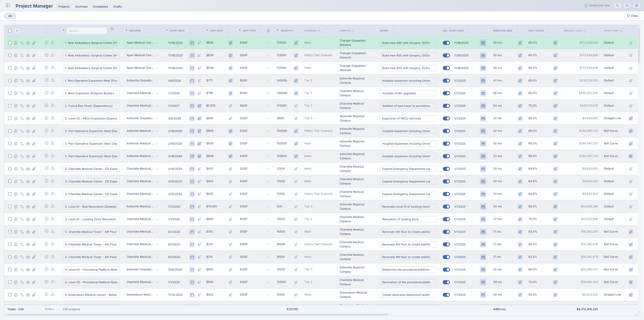The height and width of the screenshot is (320, 644).
Task: Click sort arrows on Building column
Action: [146, 31]
